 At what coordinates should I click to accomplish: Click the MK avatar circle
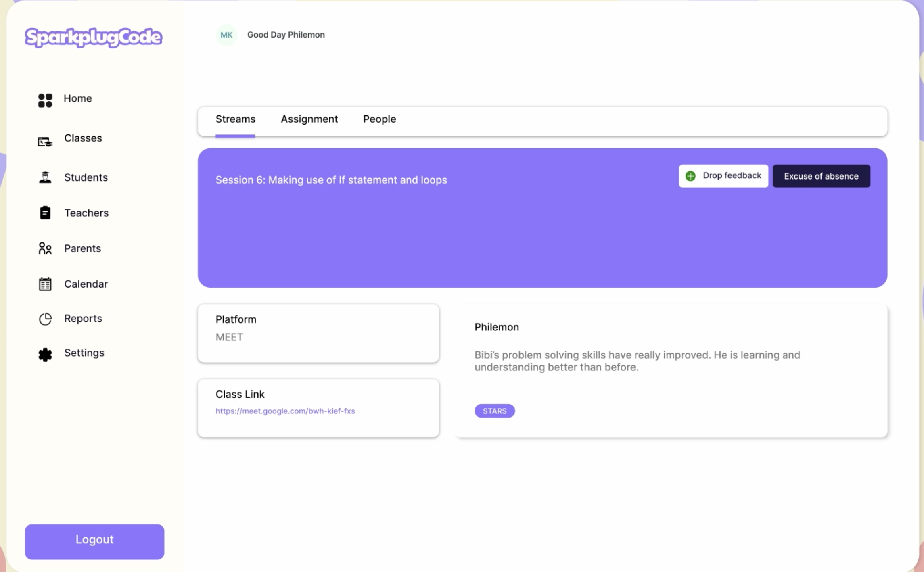pos(226,35)
